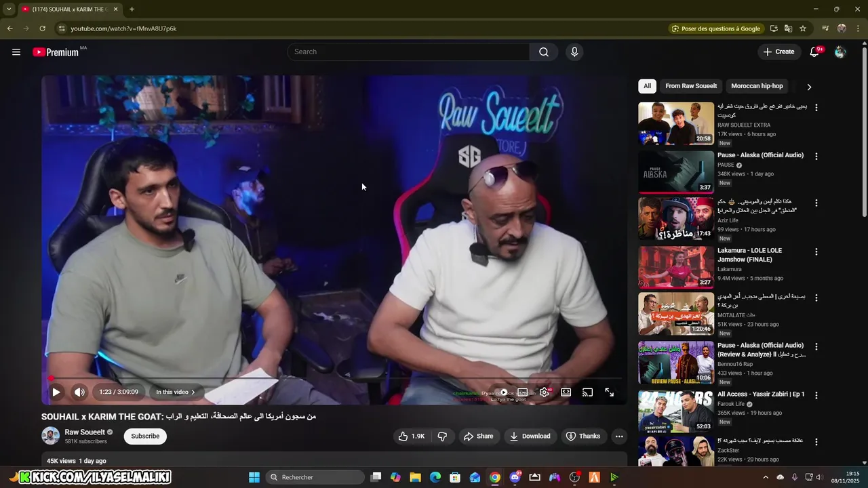Reload the page in Chrome

42,28
